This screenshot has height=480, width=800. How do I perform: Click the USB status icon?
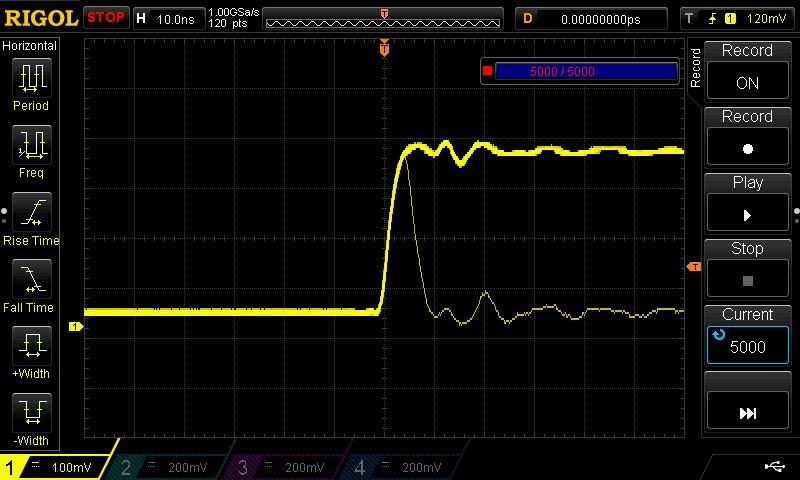click(x=774, y=466)
